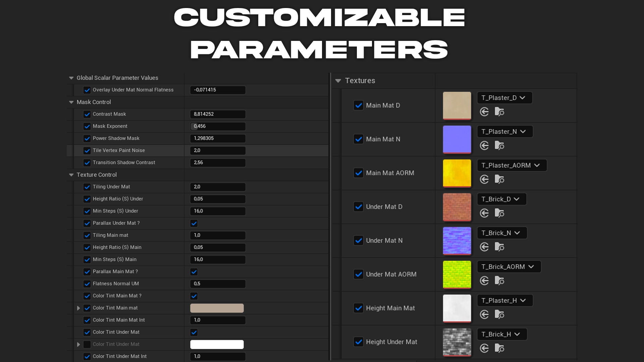
Task: Open the Color Tint Main mat color swatch
Action: point(217,308)
